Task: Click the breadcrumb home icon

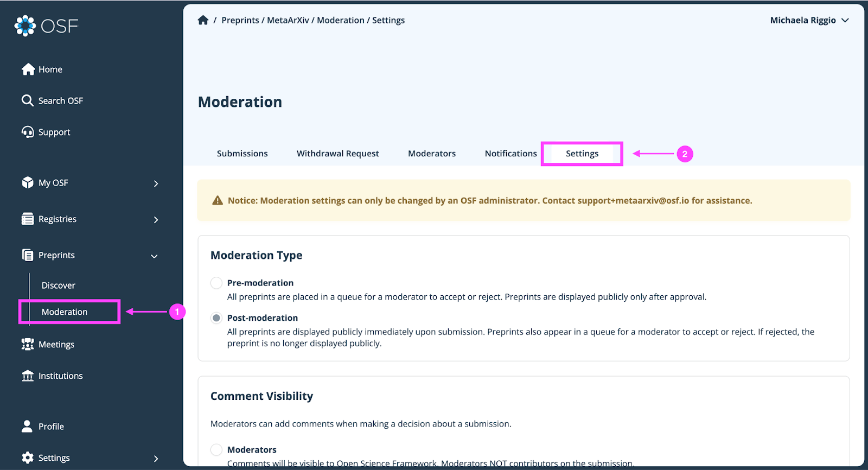Action: coord(203,20)
